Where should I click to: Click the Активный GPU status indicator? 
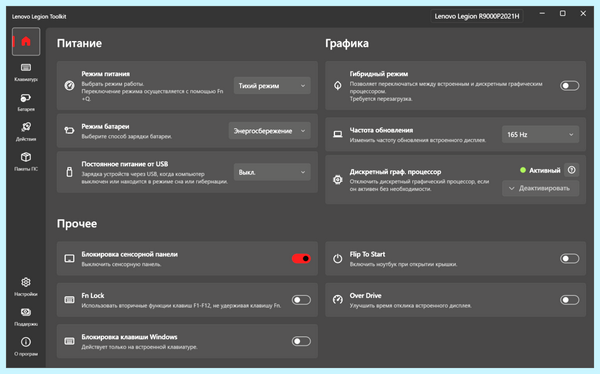[x=540, y=170]
